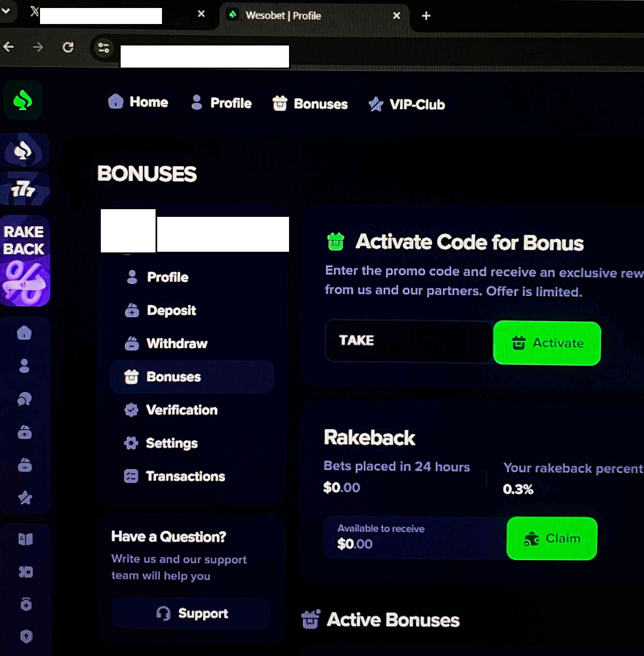644x656 pixels.
Task: Click the 'Your rakeback percent' label
Action: [573, 468]
